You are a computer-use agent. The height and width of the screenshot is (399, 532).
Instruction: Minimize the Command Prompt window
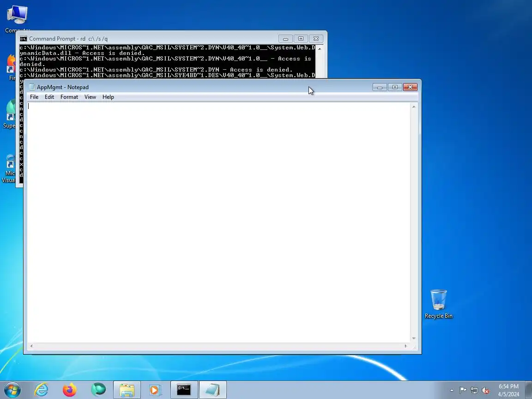point(285,39)
